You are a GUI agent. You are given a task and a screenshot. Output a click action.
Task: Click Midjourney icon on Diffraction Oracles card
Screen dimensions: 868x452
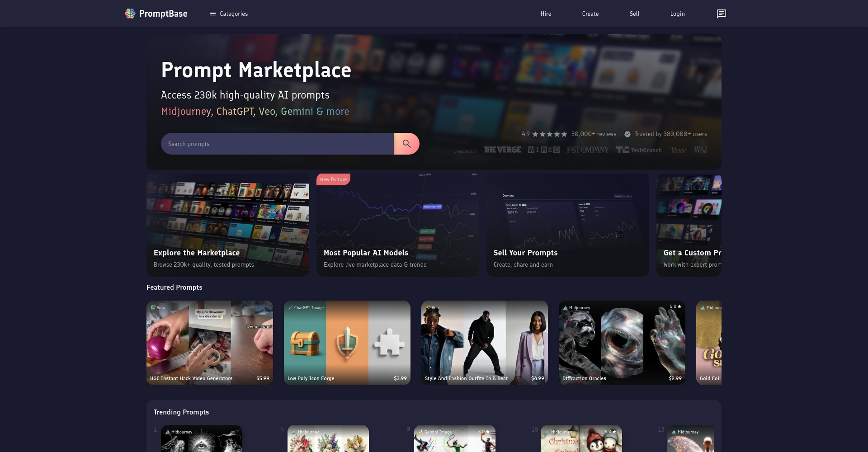tap(565, 308)
